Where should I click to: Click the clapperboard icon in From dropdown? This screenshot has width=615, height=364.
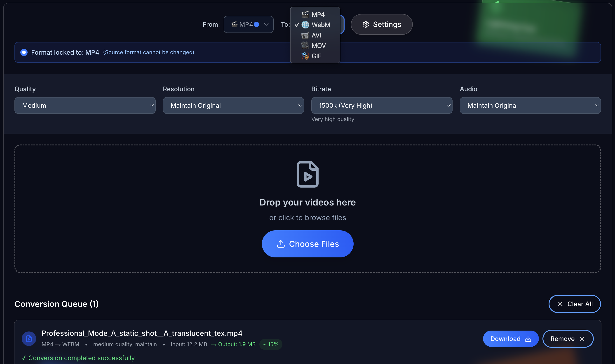(x=234, y=24)
